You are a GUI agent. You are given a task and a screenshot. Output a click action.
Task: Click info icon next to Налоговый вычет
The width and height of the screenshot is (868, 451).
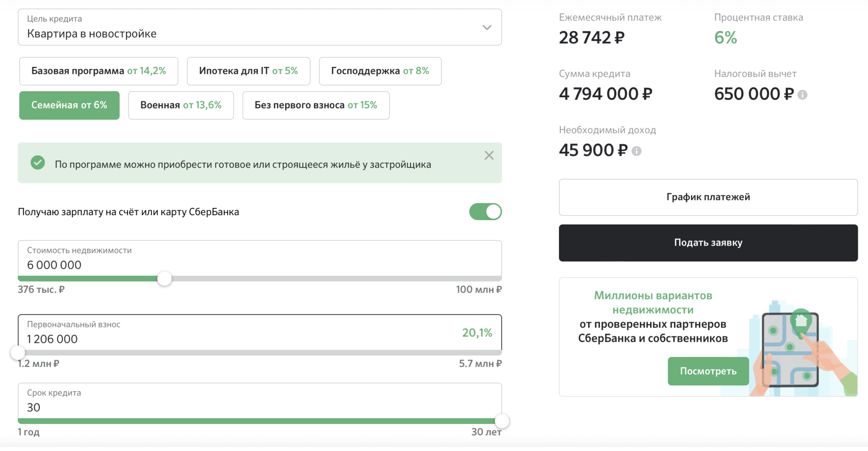pyautogui.click(x=802, y=95)
